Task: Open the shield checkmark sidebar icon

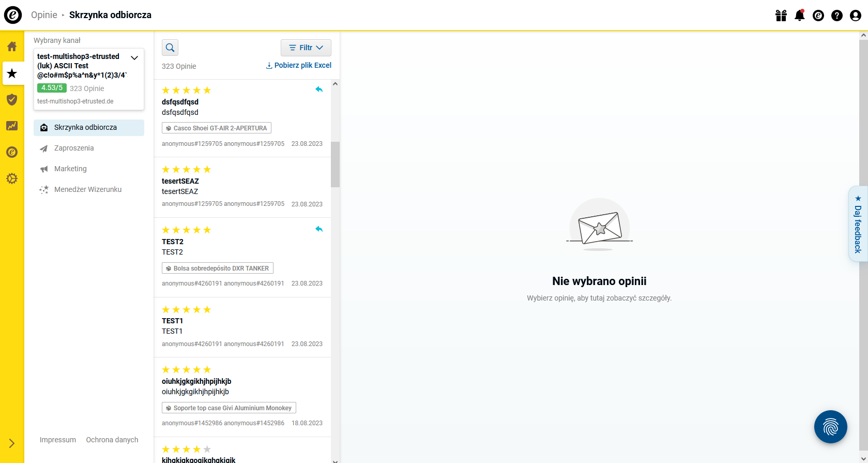Action: tap(12, 100)
